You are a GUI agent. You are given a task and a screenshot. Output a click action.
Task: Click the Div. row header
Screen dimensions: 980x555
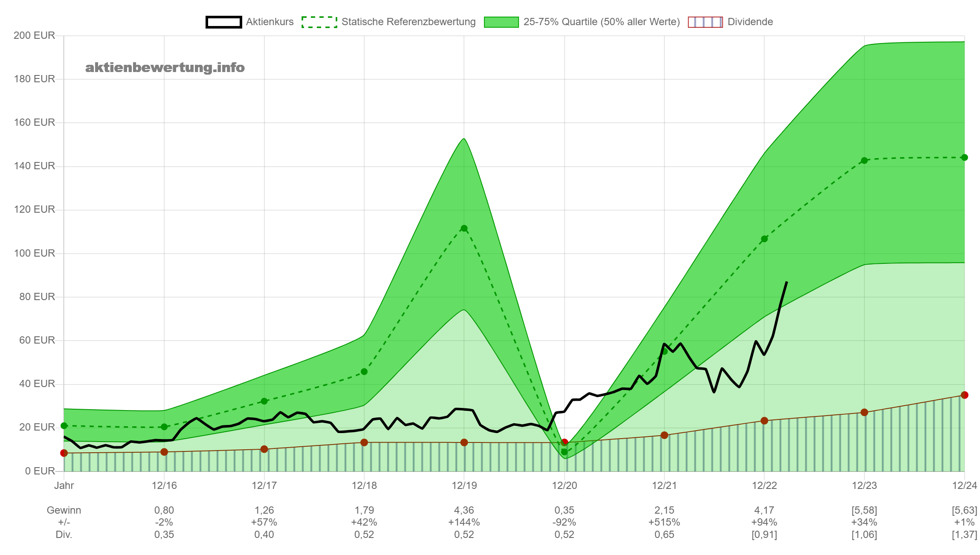tap(64, 535)
